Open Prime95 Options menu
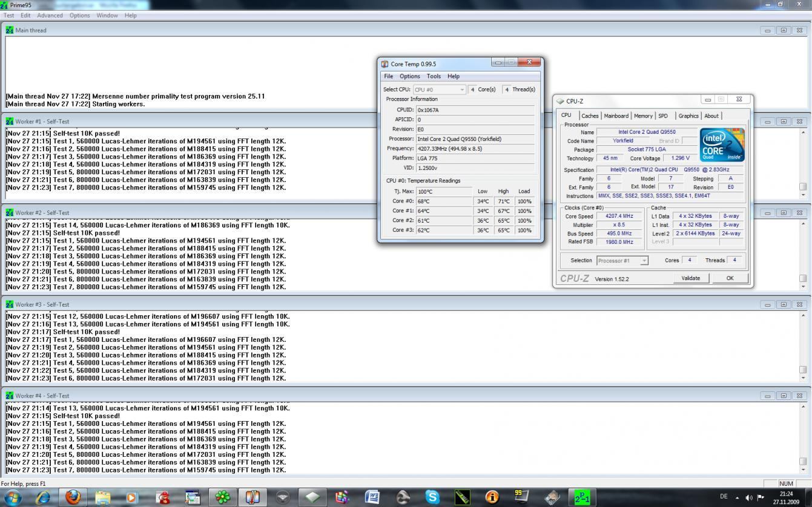Viewport: 812px width, 507px height. click(x=79, y=15)
